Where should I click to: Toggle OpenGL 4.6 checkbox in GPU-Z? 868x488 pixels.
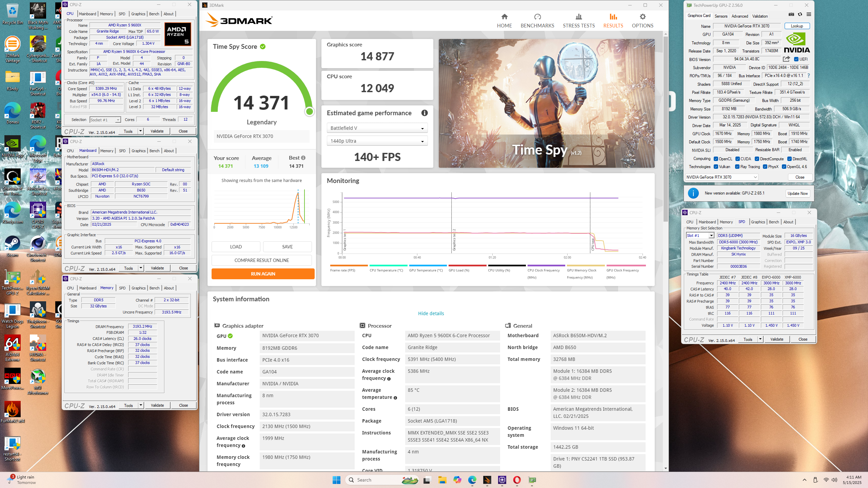pyautogui.click(x=784, y=167)
